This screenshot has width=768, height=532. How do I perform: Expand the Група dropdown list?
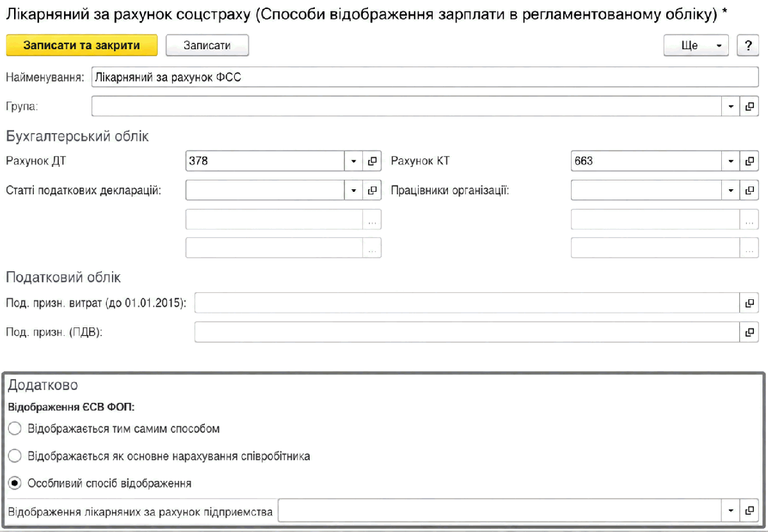click(732, 106)
